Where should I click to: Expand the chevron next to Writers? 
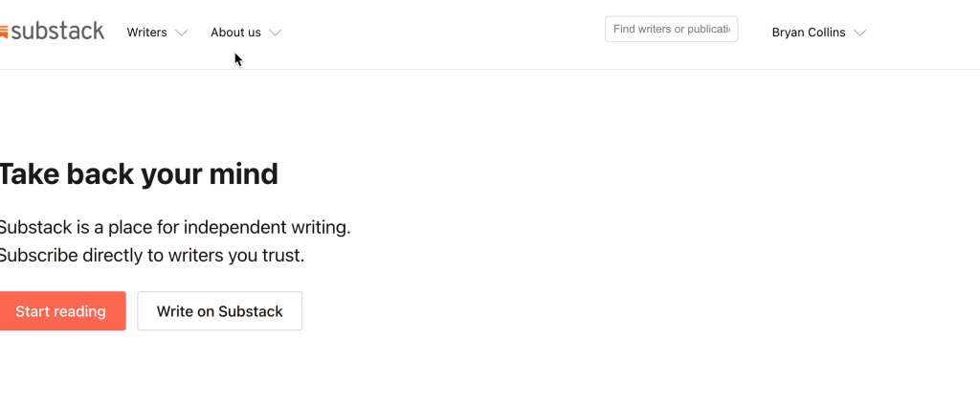182,34
